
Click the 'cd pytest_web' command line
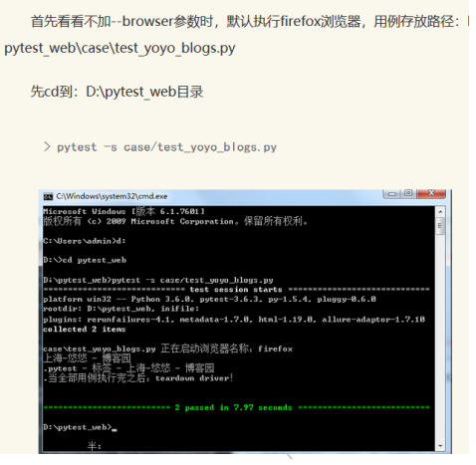point(85,260)
